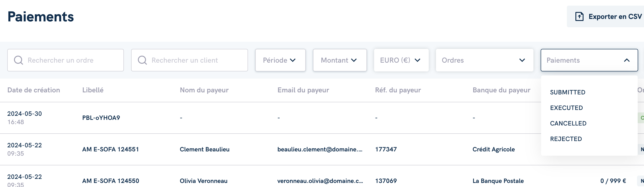Select the REJECTED status option
Viewport: 644px width, 187px height.
click(x=566, y=139)
